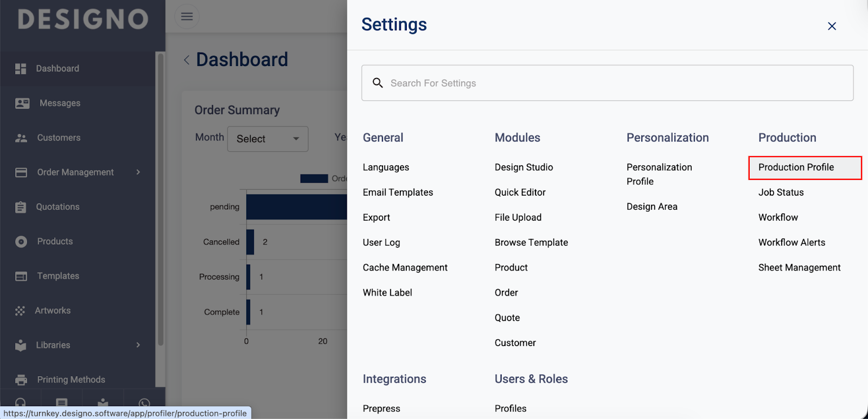Expand the Order Management submenu

[x=138, y=172]
